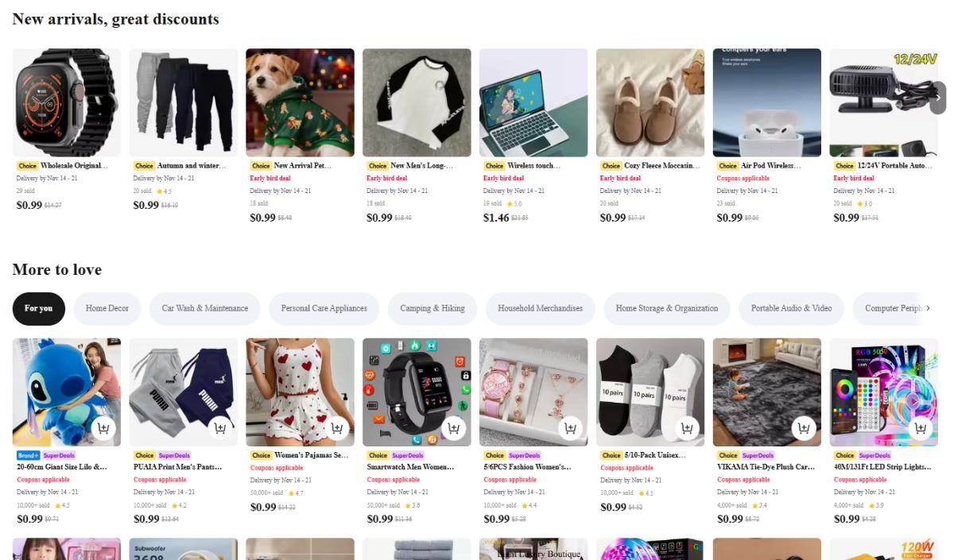954x560 pixels.
Task: Expand more category tabs with chevron
Action: (x=928, y=308)
